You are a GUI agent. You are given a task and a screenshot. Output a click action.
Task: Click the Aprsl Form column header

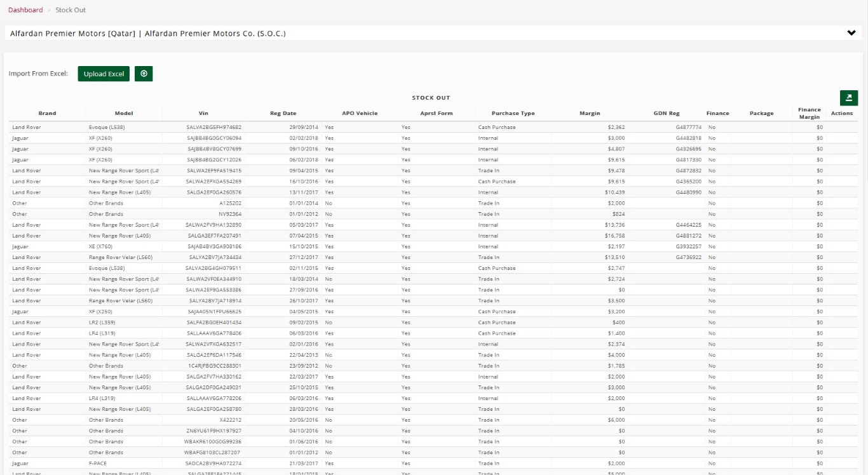click(x=437, y=114)
